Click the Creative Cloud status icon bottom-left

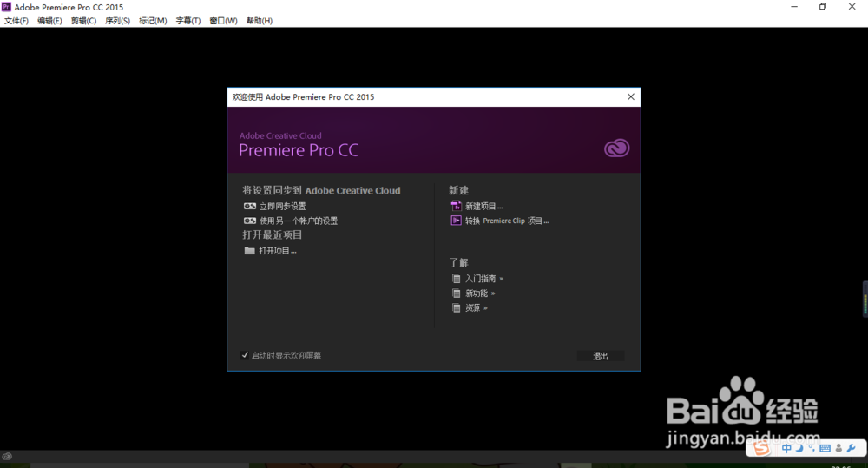(7, 457)
